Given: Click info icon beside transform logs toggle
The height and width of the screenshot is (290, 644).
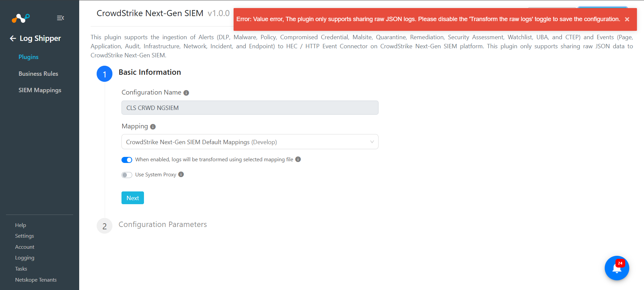Looking at the screenshot, I should pyautogui.click(x=298, y=159).
